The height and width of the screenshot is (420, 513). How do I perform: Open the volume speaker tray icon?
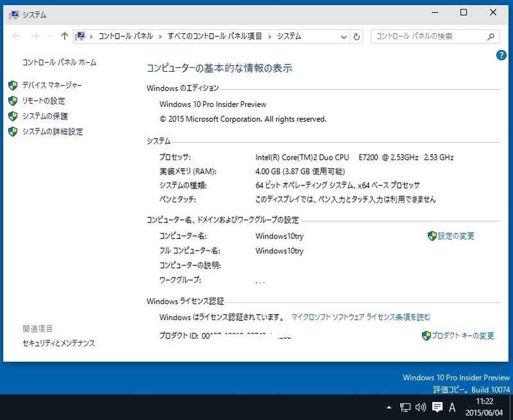point(421,407)
